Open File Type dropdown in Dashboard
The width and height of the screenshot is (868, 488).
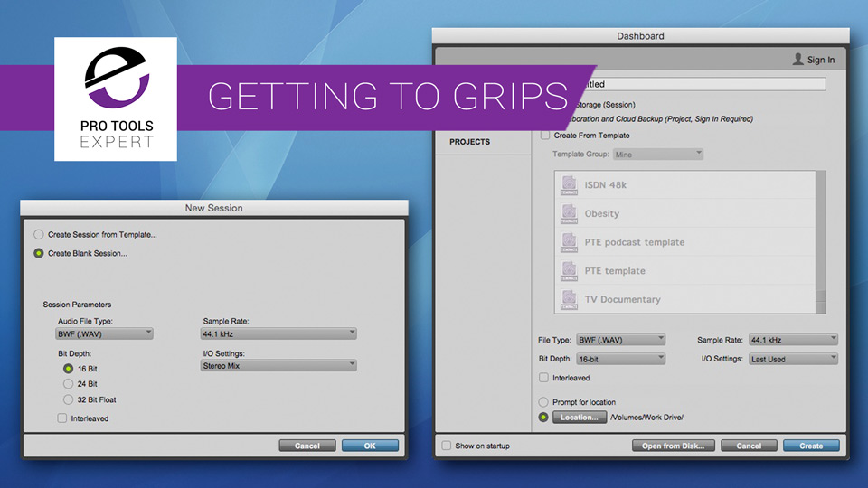pos(620,340)
